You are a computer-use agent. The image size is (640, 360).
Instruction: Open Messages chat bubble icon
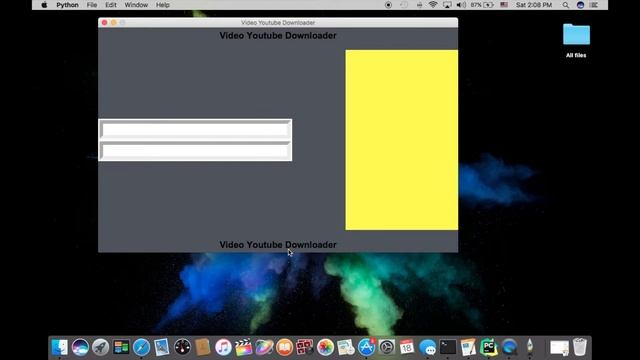pos(427,347)
